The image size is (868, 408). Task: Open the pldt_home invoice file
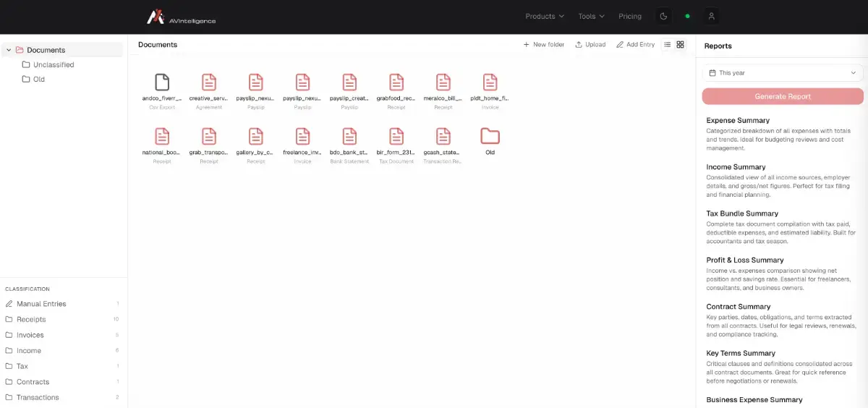tap(490, 90)
